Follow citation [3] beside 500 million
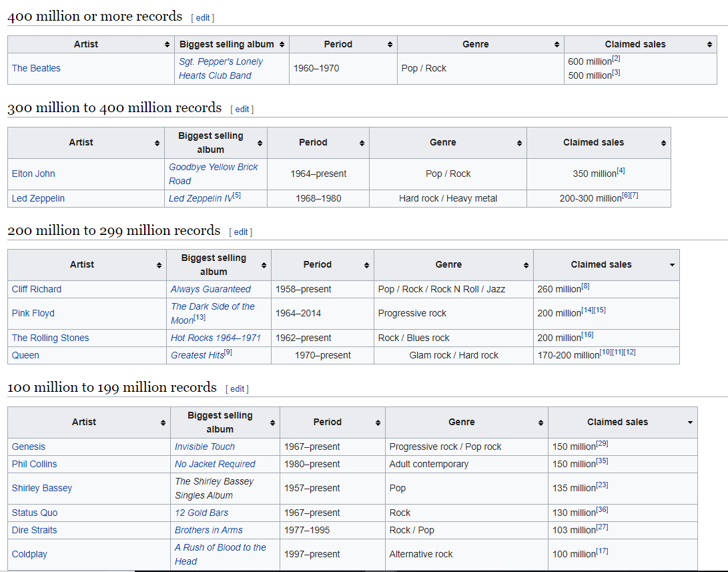 pos(616,73)
